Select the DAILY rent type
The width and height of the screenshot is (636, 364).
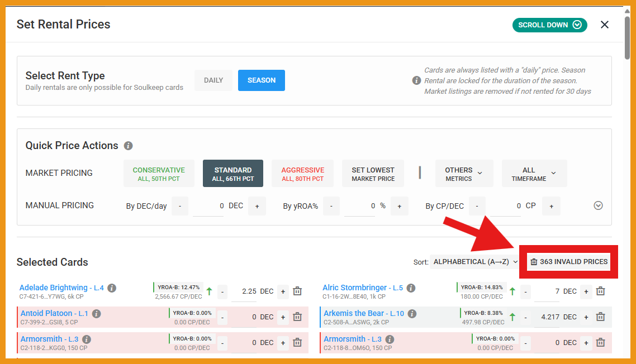[x=213, y=80]
